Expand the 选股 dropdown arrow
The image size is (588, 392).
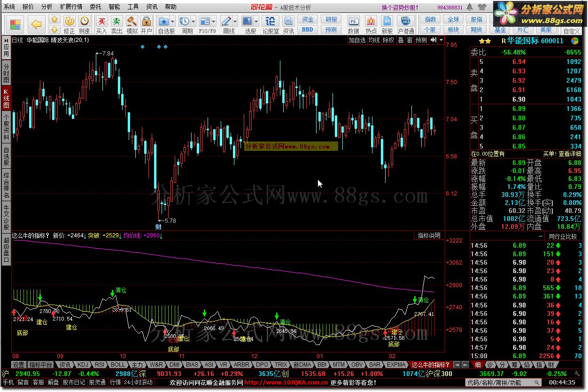(x=256, y=22)
